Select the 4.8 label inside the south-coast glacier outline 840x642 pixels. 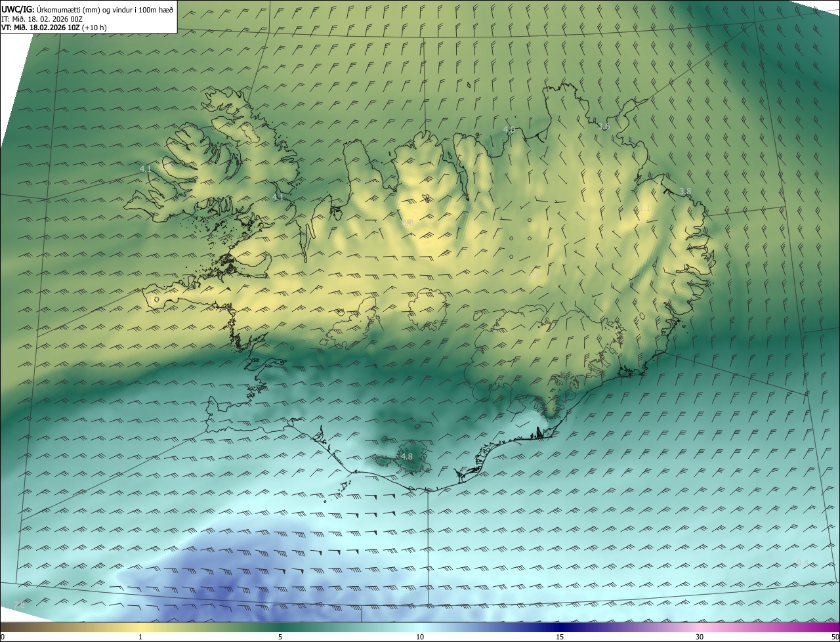[407, 456]
